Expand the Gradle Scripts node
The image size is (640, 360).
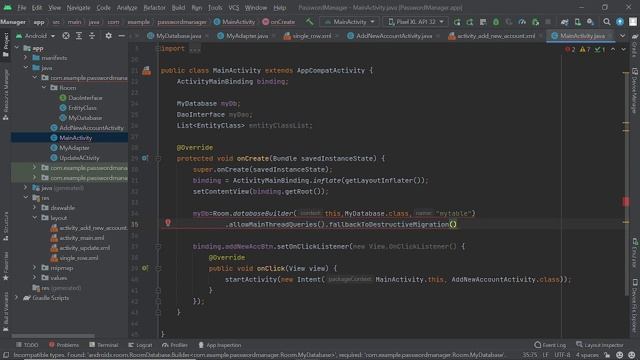(x=17, y=298)
